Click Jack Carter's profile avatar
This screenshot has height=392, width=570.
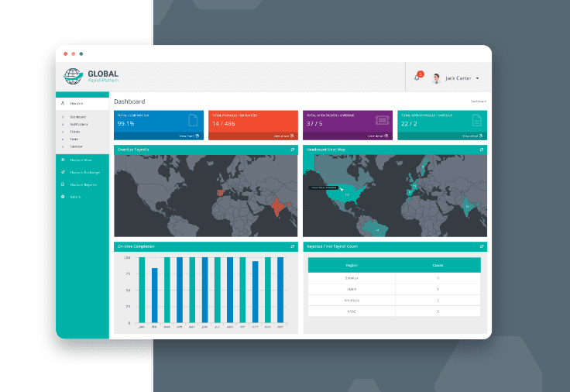tap(436, 78)
